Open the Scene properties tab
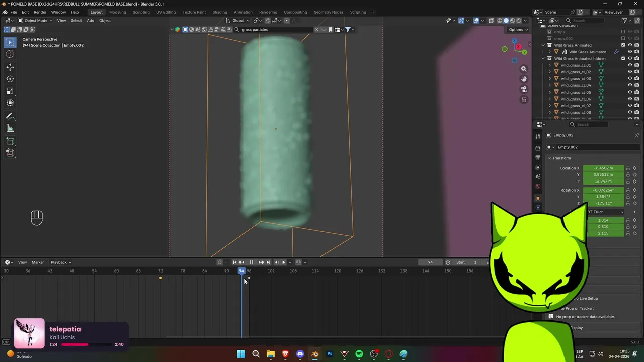 point(538,176)
